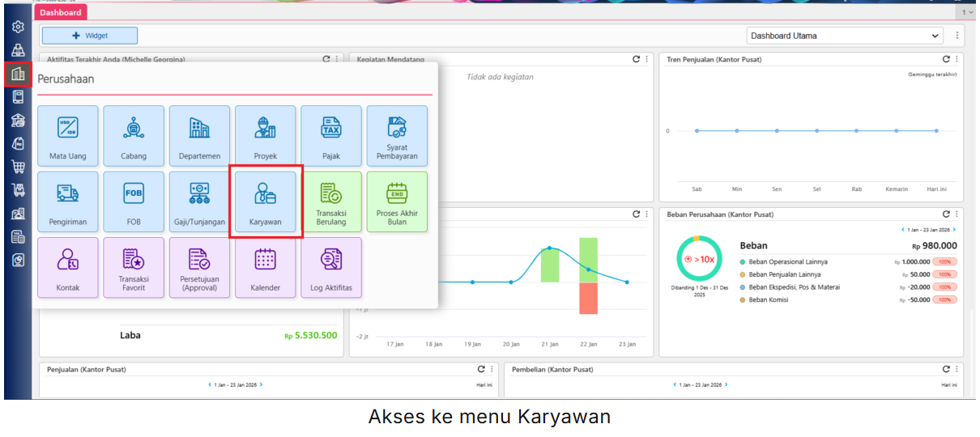Open the Karyawan menu tile
Viewport: 980px width, 437px height.
266,202
